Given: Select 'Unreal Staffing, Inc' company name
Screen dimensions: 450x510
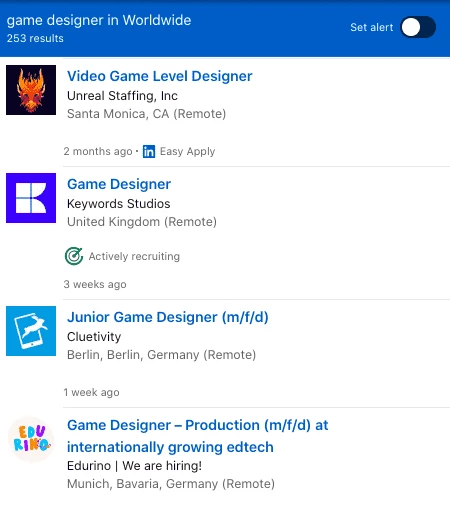Looking at the screenshot, I should [122, 96].
